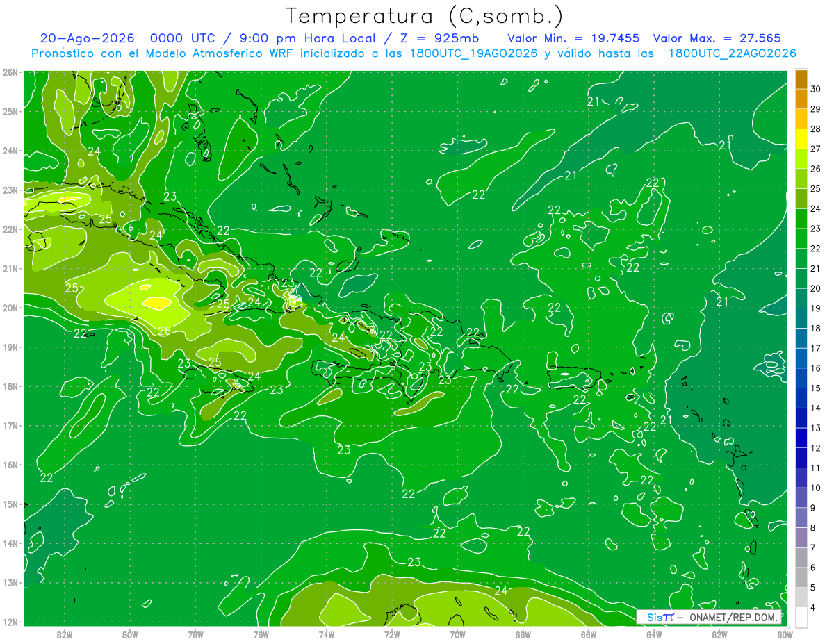Click the 12N latitude axis label
Screen dimensions: 834x644
[10, 622]
